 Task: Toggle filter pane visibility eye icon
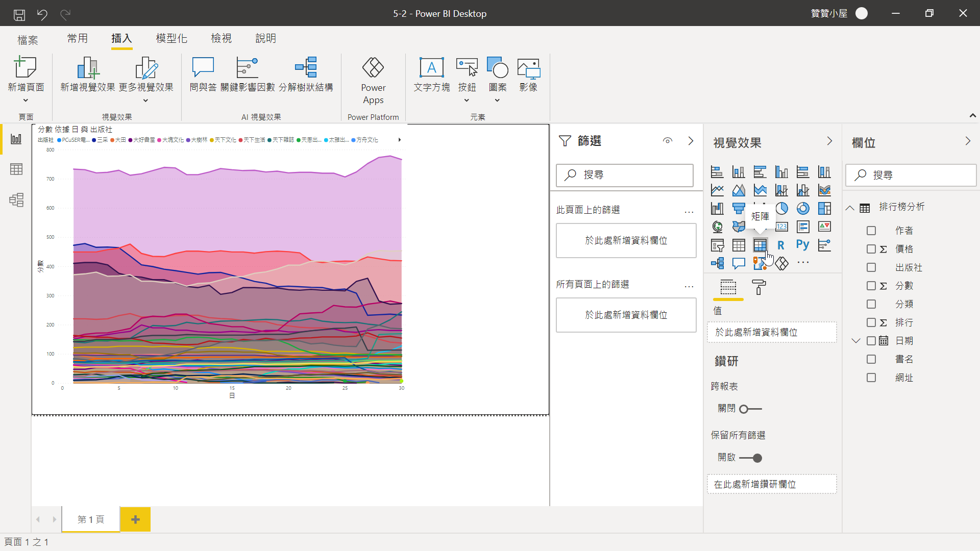pos(668,141)
